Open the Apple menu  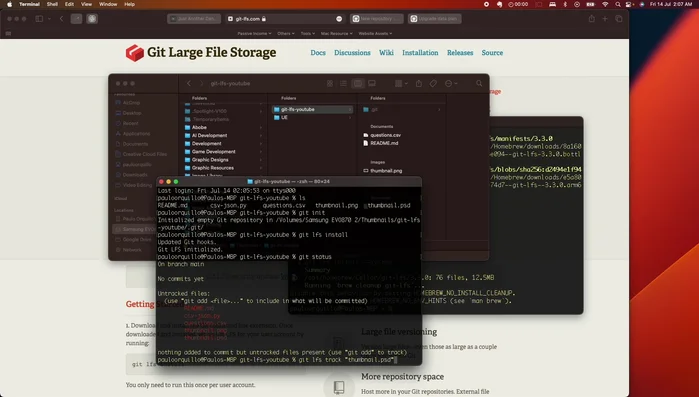tap(9, 4)
